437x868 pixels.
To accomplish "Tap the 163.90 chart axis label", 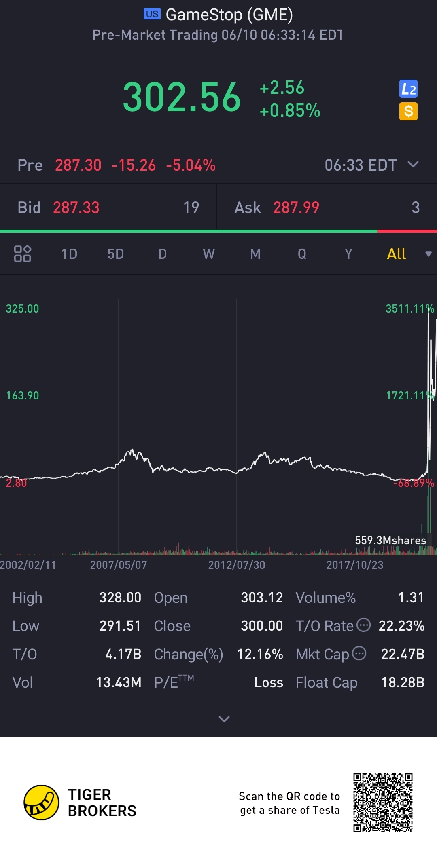I will coord(22,395).
